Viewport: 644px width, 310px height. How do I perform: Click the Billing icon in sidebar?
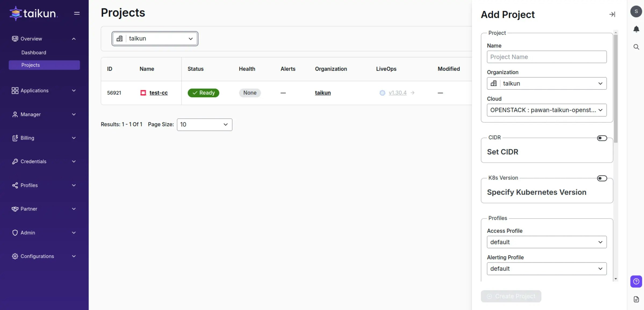[15, 138]
